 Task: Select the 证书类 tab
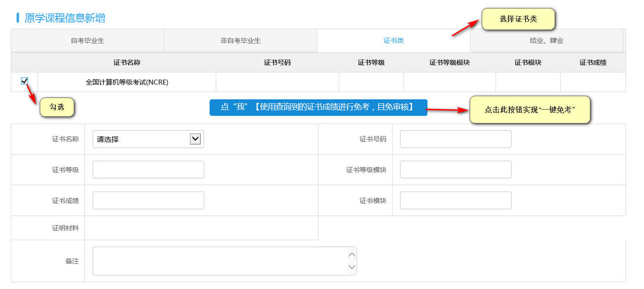393,40
